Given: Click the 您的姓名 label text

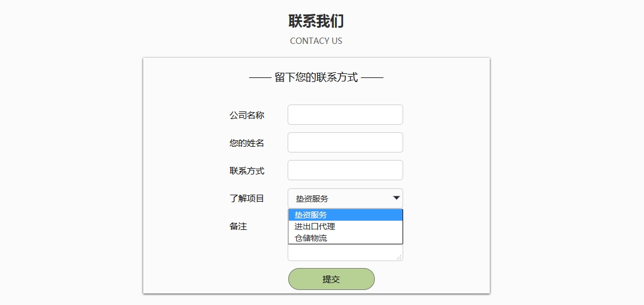Looking at the screenshot, I should (x=247, y=143).
